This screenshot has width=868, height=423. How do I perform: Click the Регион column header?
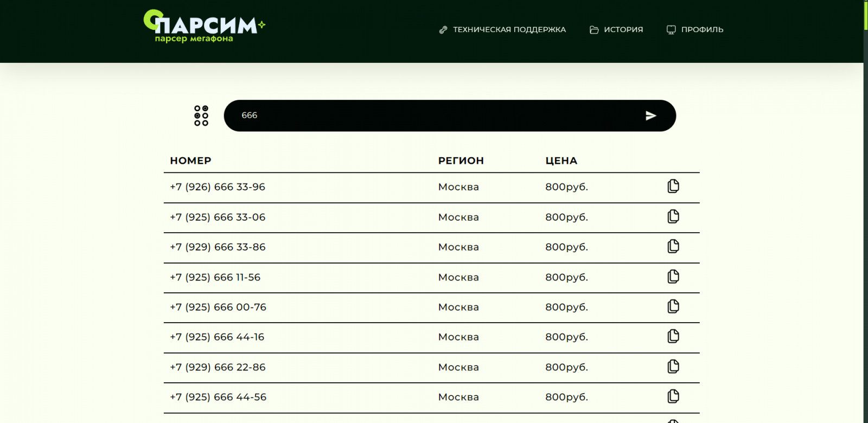[461, 161]
